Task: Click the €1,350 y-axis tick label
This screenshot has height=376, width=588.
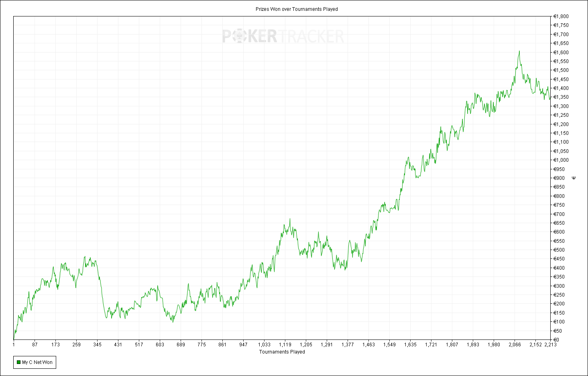Action: [561, 97]
